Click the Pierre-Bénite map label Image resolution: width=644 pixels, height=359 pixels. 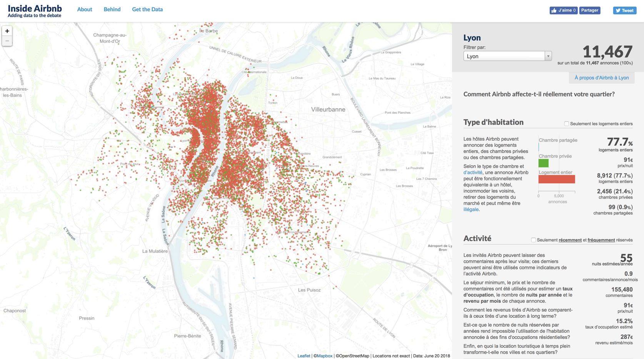point(187,336)
